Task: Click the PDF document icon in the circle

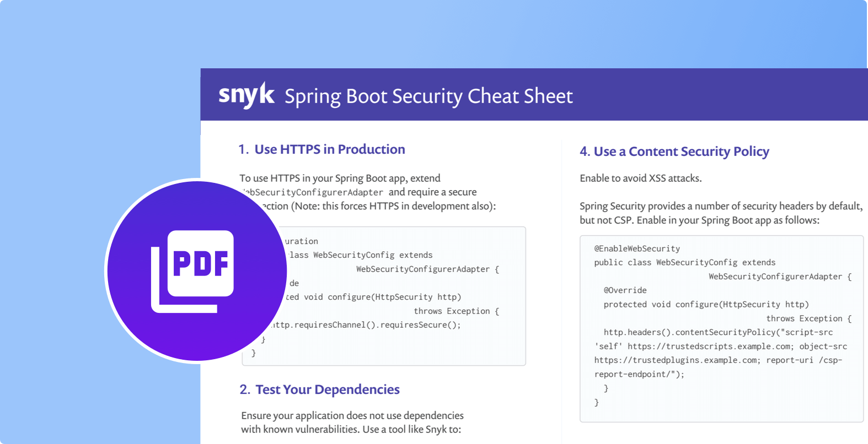Action: 192,272
